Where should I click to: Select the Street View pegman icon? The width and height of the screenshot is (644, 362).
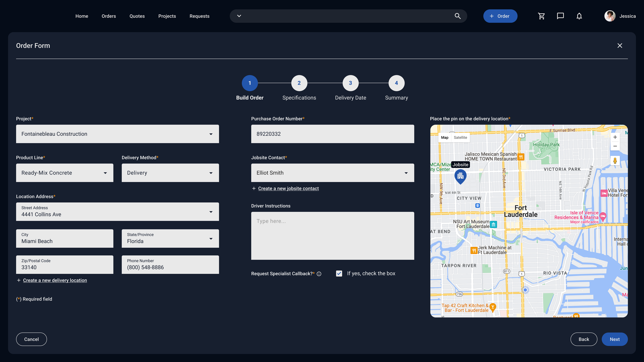(615, 161)
